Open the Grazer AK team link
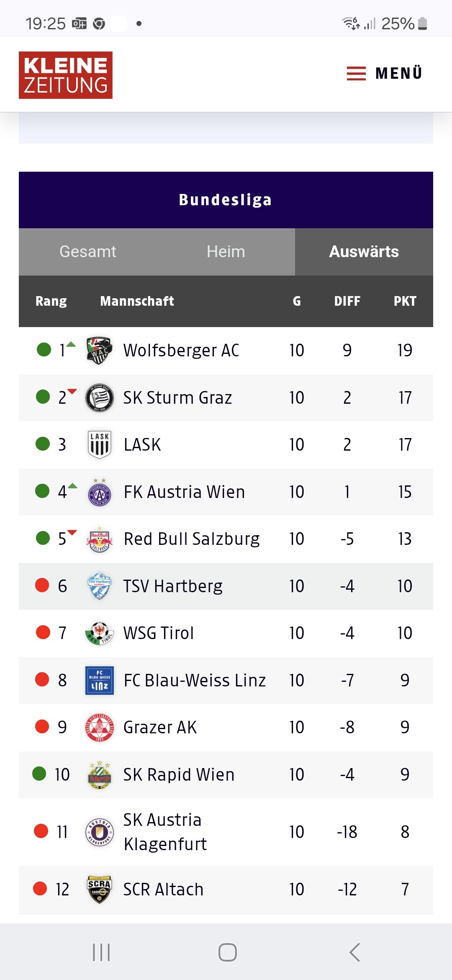 [x=160, y=727]
